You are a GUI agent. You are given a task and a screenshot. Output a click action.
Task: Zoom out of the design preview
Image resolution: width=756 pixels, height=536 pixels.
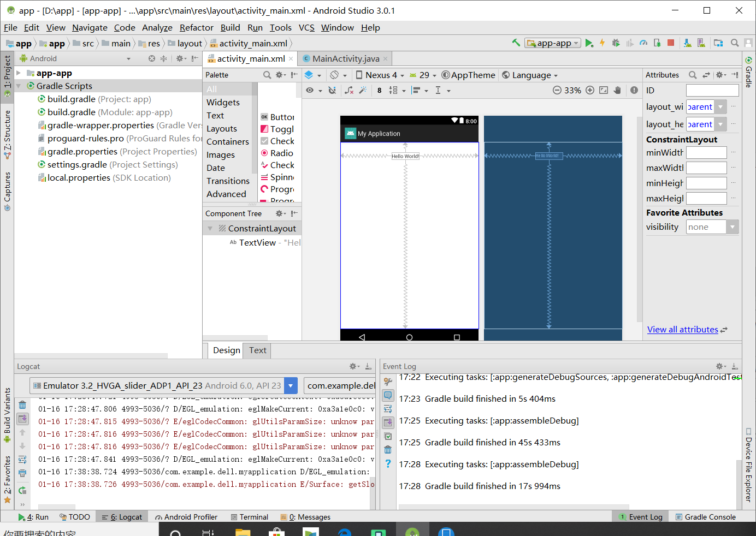point(557,90)
